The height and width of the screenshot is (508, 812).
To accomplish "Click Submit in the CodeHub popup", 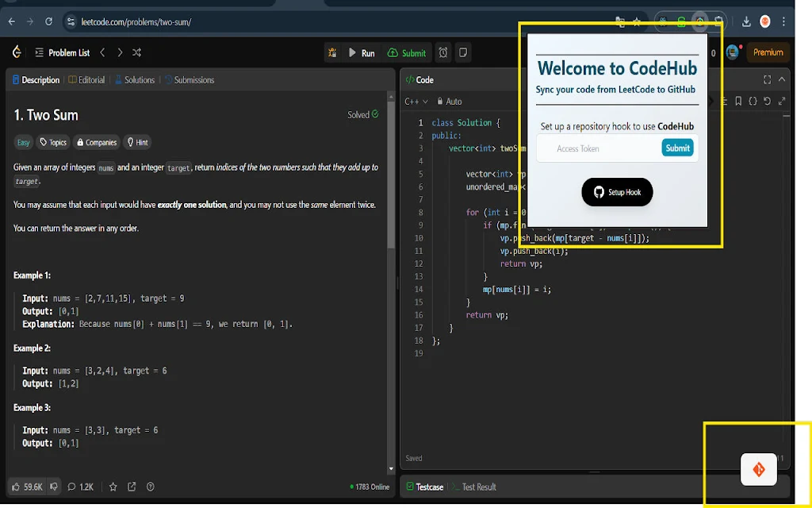I will point(677,148).
